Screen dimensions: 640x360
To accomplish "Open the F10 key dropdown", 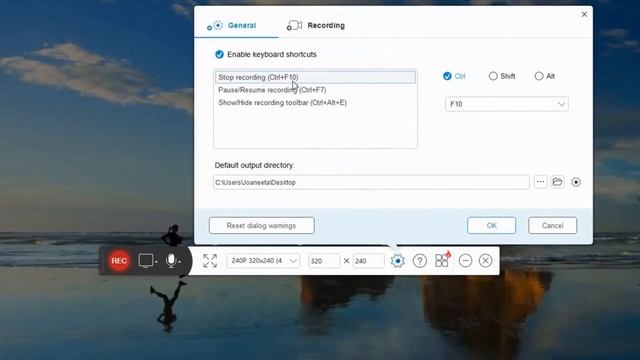I will coord(507,104).
